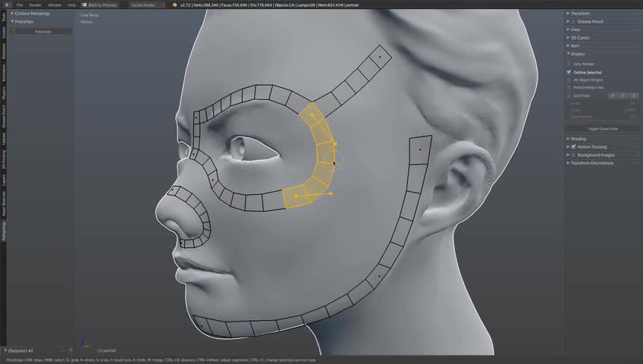The image size is (643, 364).
Task: Click the Back to Previous button
Action: (x=99, y=5)
